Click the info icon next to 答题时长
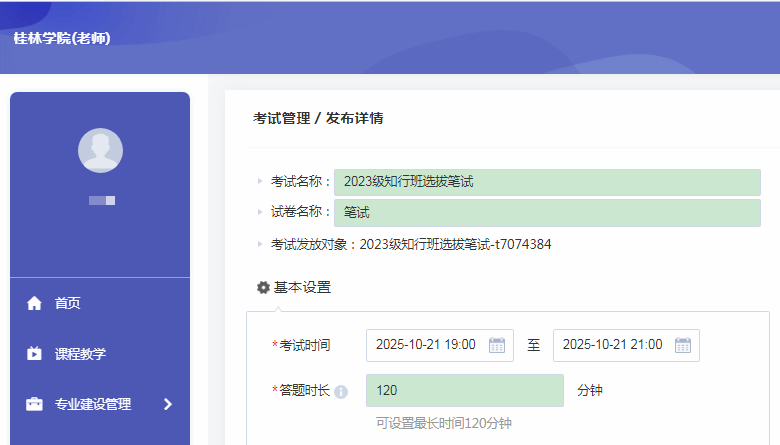 (x=341, y=391)
